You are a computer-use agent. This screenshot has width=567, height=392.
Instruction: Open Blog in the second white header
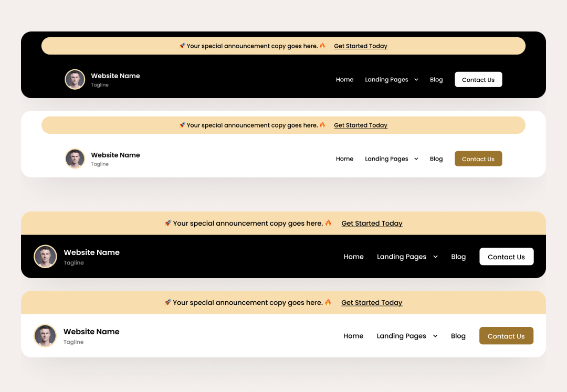point(436,158)
